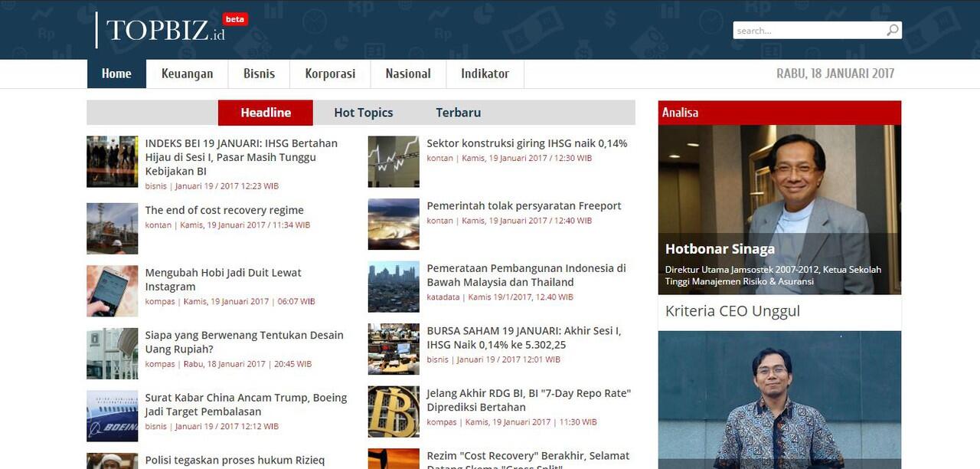Screen dimensions: 980x469
Task: Open The end of cost recovery regime
Action: [x=224, y=210]
